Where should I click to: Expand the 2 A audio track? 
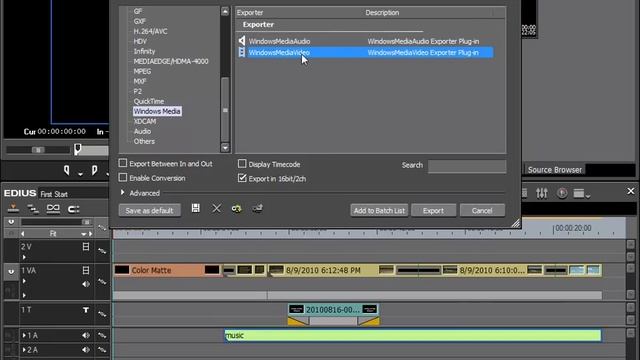point(24,350)
